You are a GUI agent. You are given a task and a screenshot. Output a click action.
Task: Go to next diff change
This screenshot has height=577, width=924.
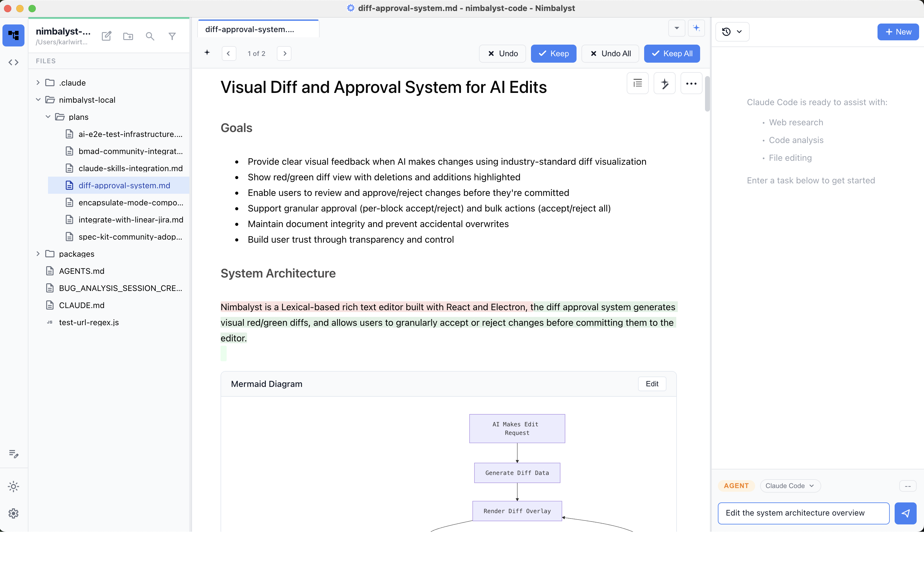pyautogui.click(x=284, y=53)
